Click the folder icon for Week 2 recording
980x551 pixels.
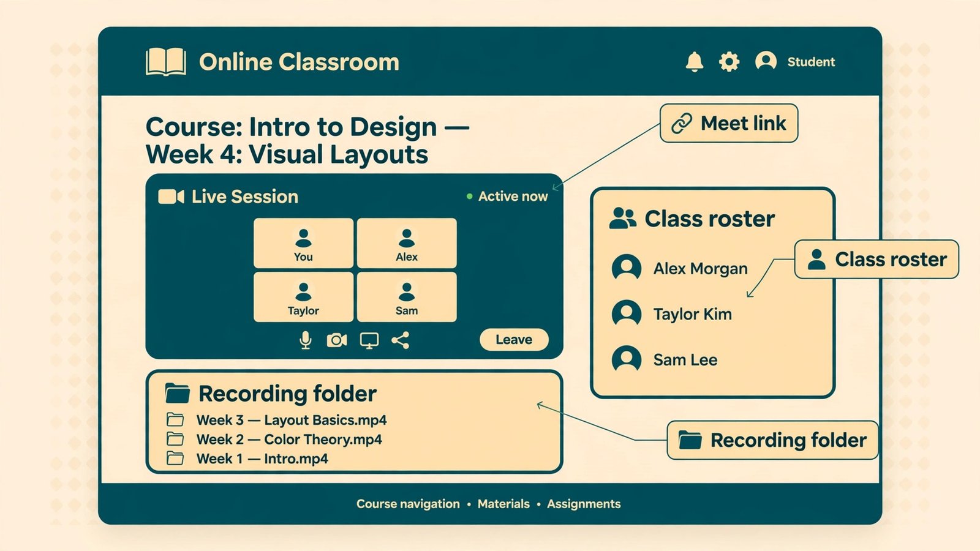pos(175,439)
